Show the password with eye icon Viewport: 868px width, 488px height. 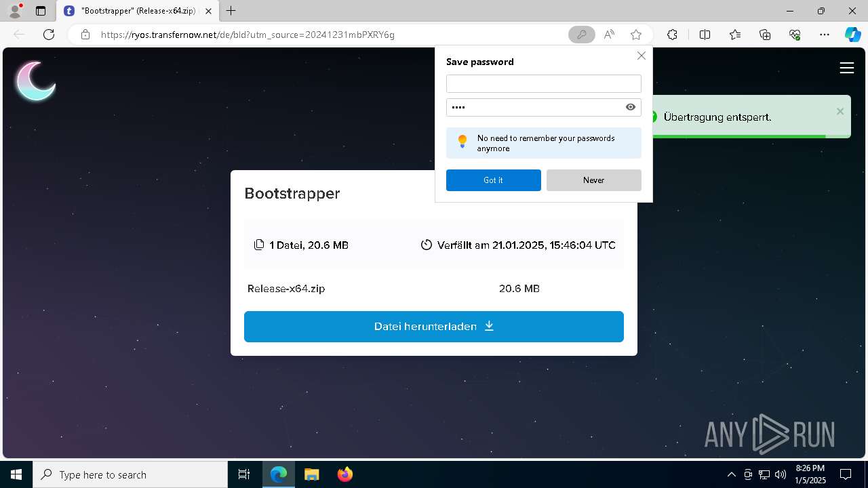click(631, 107)
